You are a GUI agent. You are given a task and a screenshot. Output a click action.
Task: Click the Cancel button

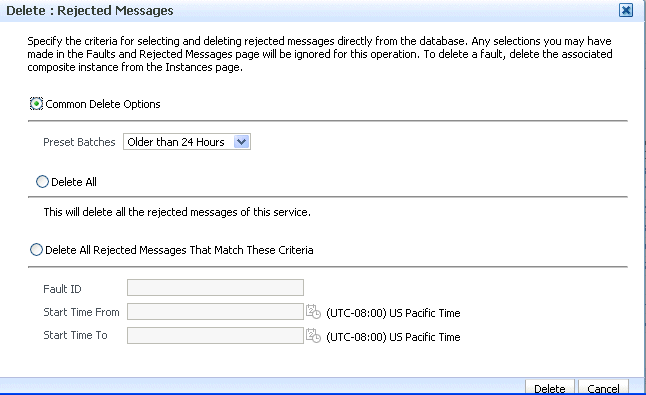click(x=603, y=388)
